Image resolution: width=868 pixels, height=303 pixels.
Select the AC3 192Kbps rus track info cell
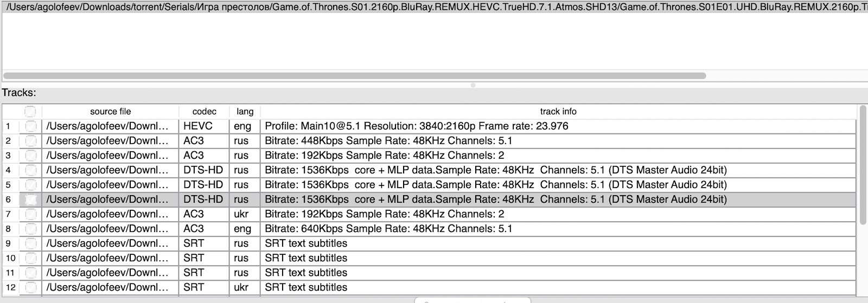pyautogui.click(x=385, y=156)
